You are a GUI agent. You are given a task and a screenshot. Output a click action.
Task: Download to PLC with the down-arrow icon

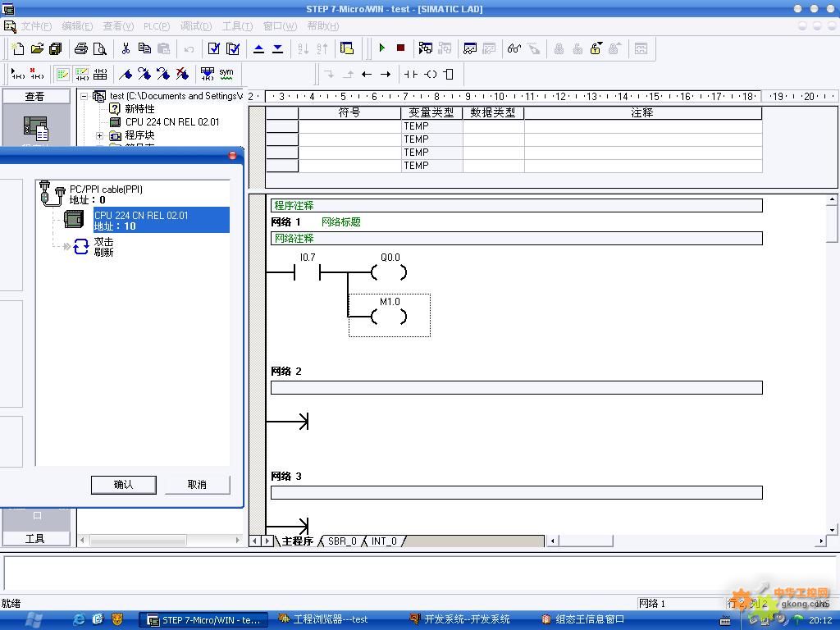pos(277,48)
